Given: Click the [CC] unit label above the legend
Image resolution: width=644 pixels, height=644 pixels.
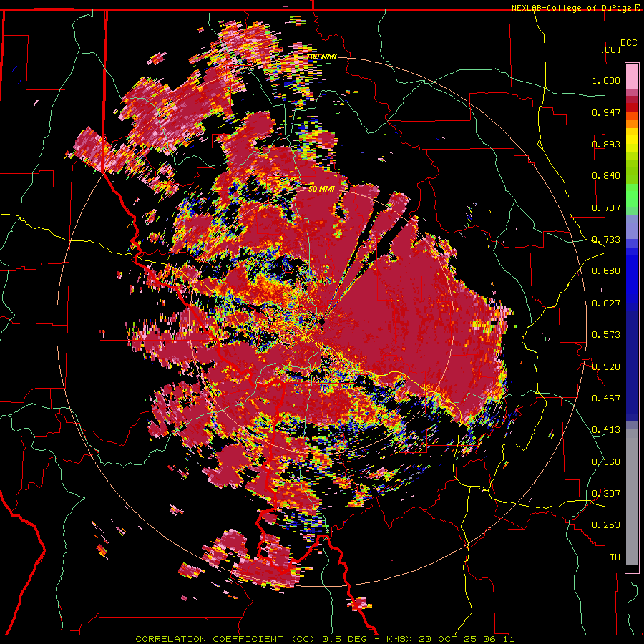Looking at the screenshot, I should click(610, 49).
